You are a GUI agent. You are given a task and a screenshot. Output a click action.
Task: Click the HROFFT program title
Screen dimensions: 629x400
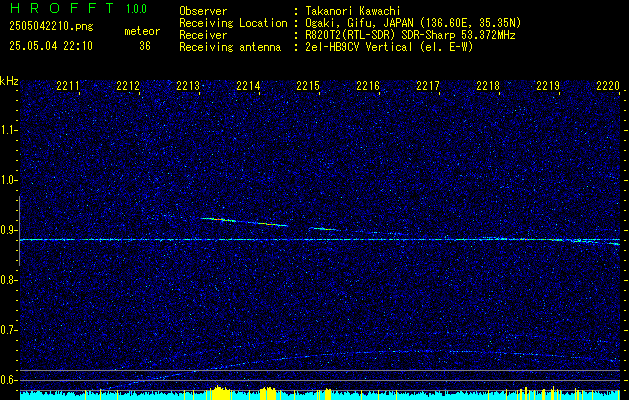(62, 8)
